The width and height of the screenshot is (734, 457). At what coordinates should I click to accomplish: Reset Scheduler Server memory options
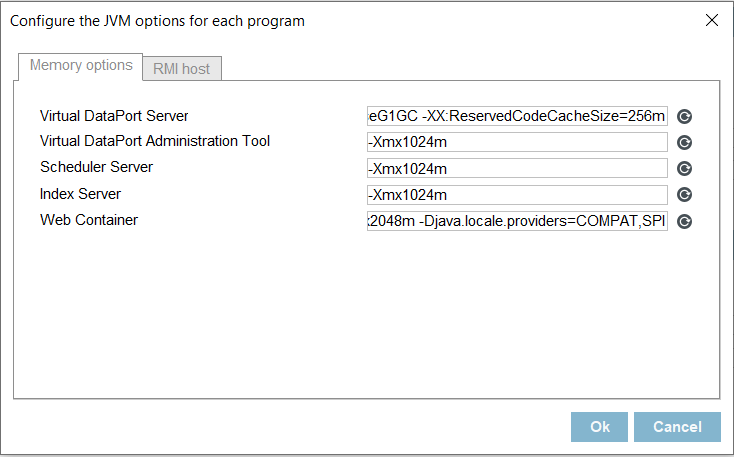click(684, 169)
